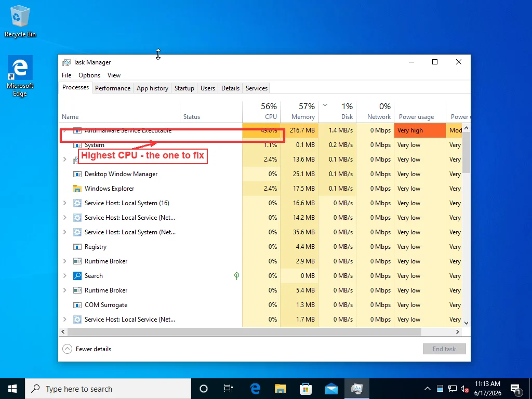
Task: Click Fewer details label
Action: (94, 349)
